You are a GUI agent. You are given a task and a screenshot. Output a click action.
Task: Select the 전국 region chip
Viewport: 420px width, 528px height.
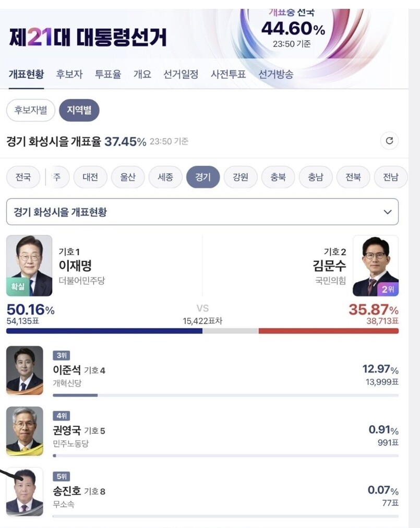pos(23,177)
